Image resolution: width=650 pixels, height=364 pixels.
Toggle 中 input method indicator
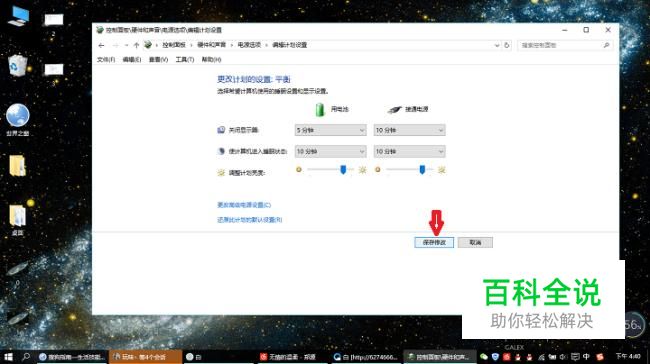pyautogui.click(x=586, y=357)
